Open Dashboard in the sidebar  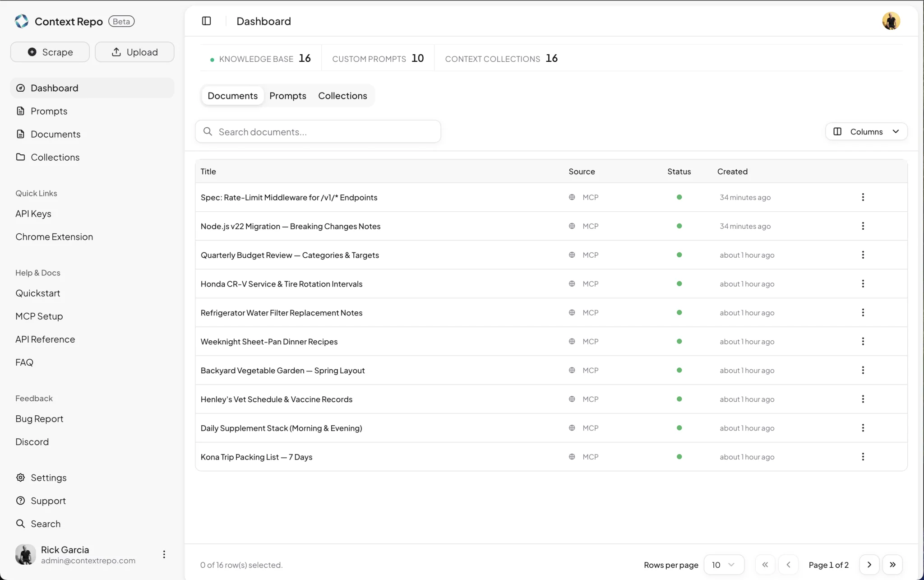pyautogui.click(x=92, y=88)
